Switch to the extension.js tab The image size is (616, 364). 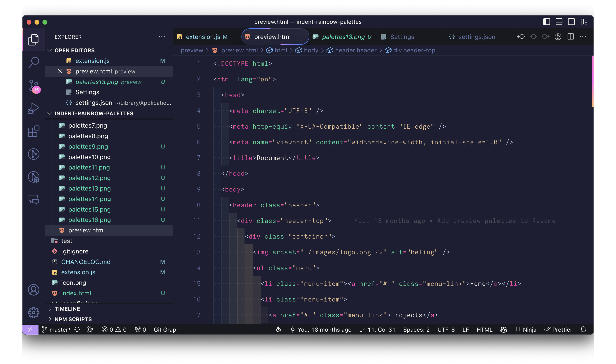[x=203, y=37]
